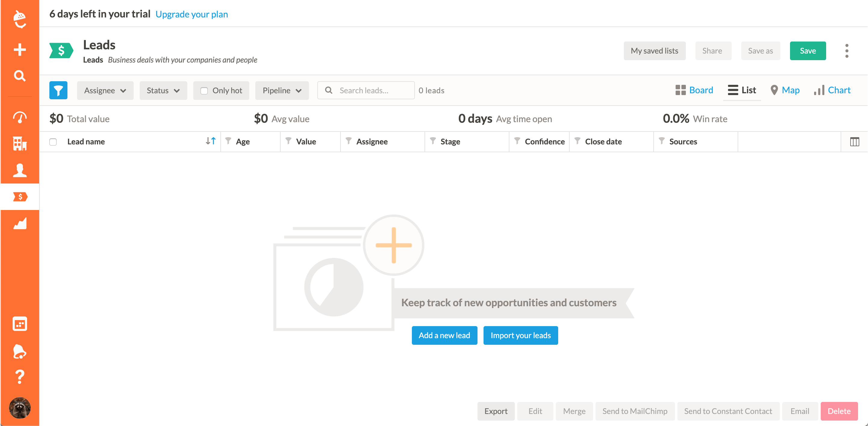
Task: Click the Import your leads button
Action: 520,335
